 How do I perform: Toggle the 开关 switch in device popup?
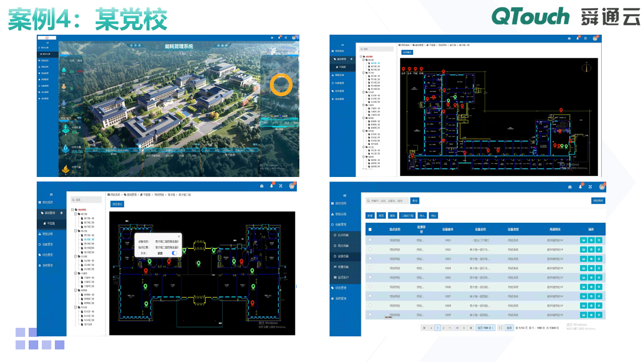click(x=174, y=253)
